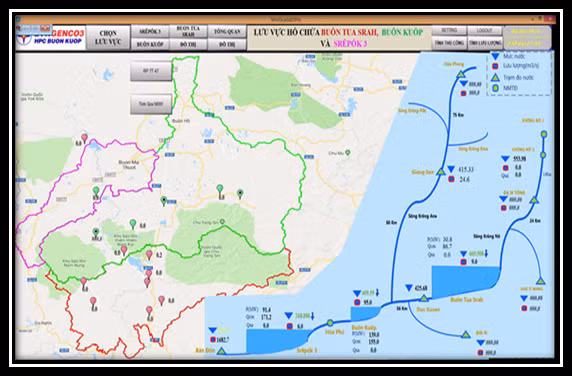Open the TỔNG QUAN overview
Image resolution: width=572 pixels, height=376 pixels.
coord(227,32)
